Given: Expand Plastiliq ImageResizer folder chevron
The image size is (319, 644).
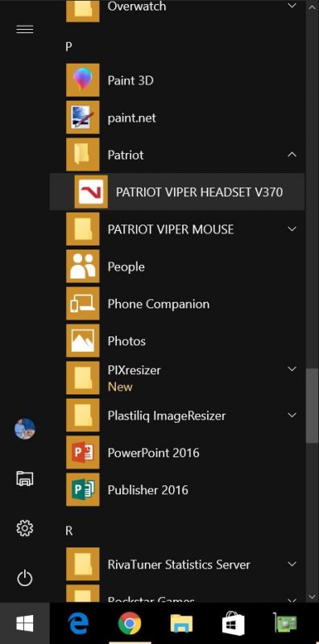Looking at the screenshot, I should [292, 415].
